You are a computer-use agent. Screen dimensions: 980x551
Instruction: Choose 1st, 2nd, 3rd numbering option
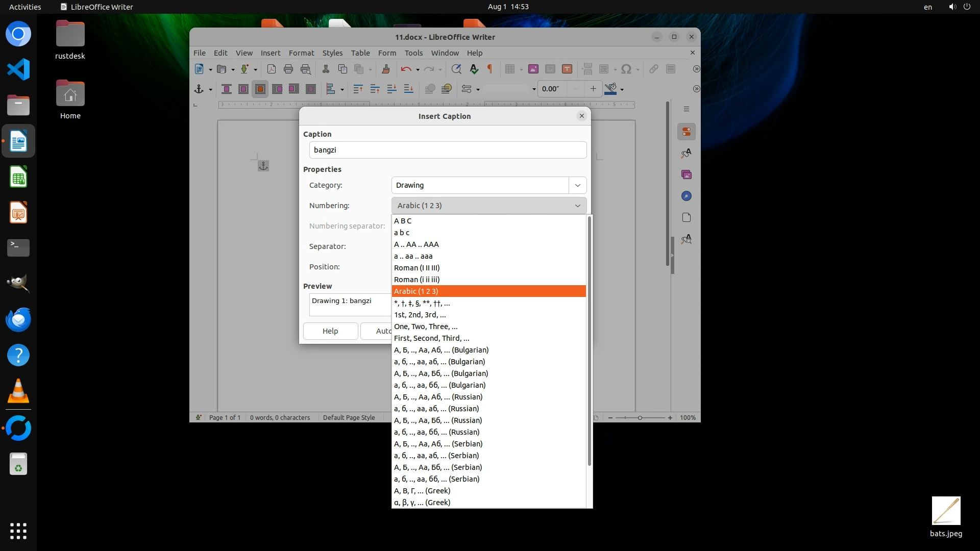click(420, 315)
